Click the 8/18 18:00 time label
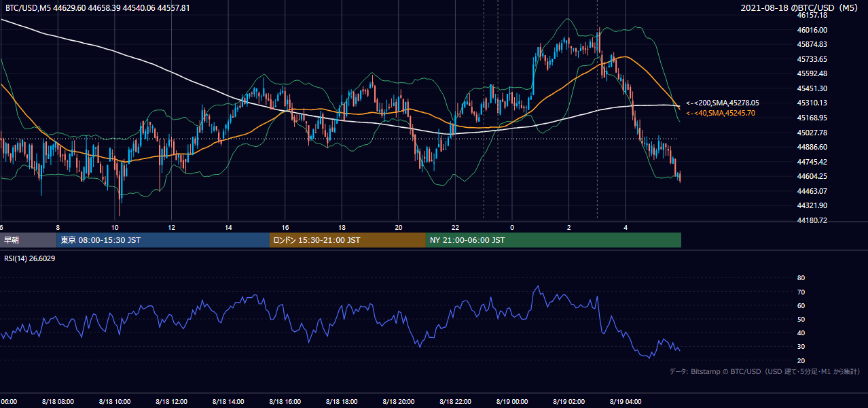Viewport: 868px width, 408px height. [342, 402]
